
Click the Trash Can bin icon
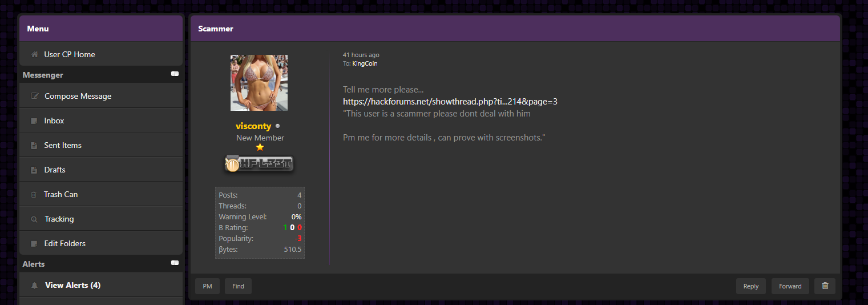point(34,195)
